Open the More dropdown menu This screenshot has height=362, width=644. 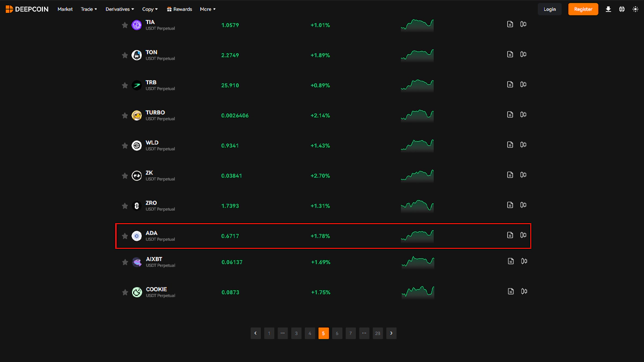click(208, 9)
